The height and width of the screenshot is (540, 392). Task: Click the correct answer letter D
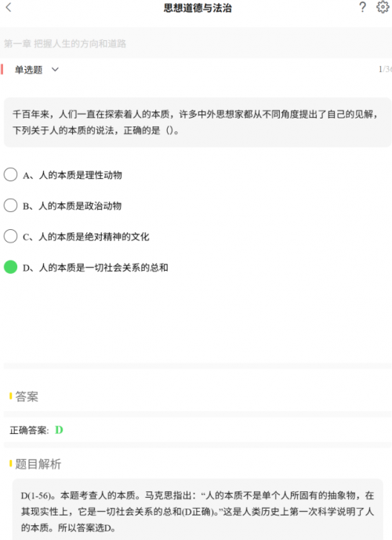tap(59, 430)
